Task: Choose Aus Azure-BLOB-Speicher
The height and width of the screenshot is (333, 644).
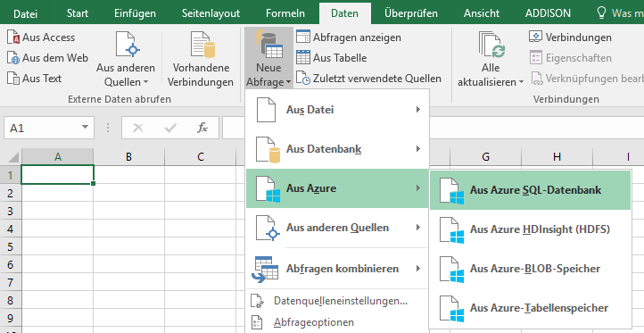Action: tap(530, 269)
